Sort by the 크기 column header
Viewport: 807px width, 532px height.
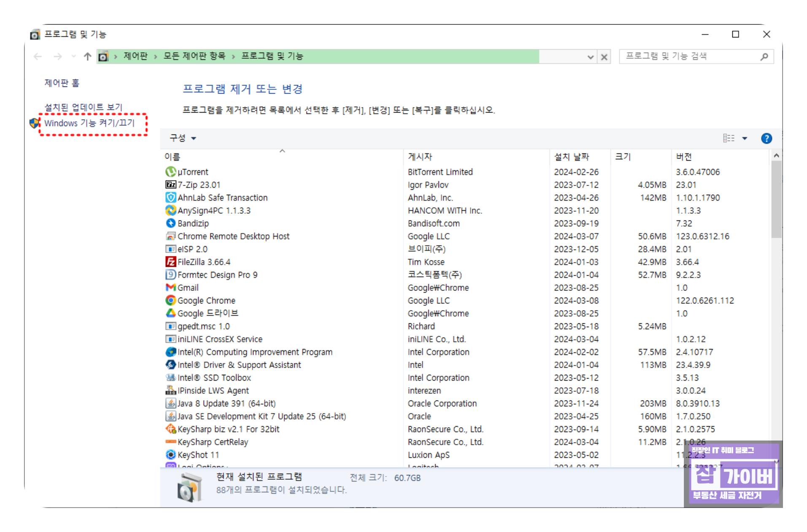pos(640,156)
